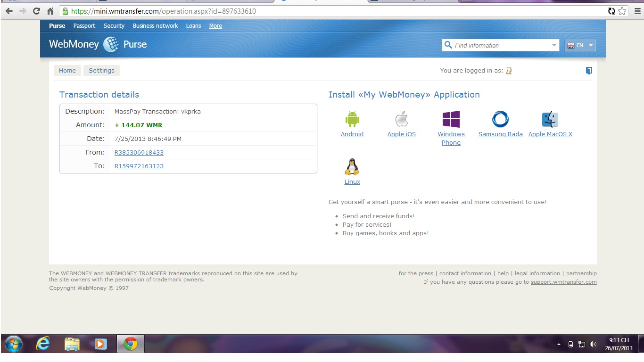The width and height of the screenshot is (644, 362).
Task: Click the logged-in user keeper icon
Action: click(509, 71)
